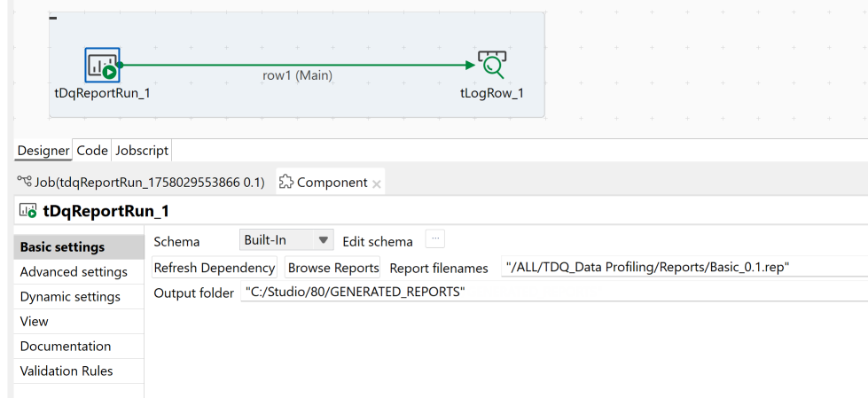Image resolution: width=868 pixels, height=398 pixels.
Task: Click the Browse Reports button
Action: (x=333, y=268)
